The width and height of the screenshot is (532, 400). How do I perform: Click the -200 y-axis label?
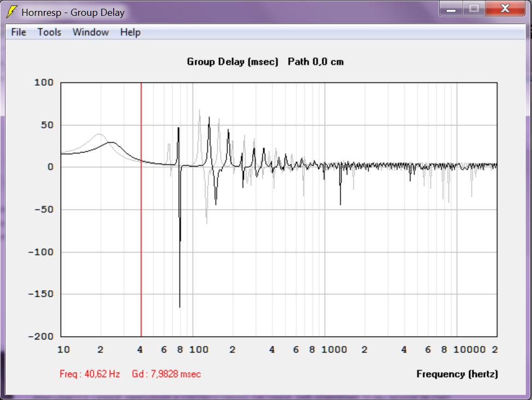coord(40,336)
